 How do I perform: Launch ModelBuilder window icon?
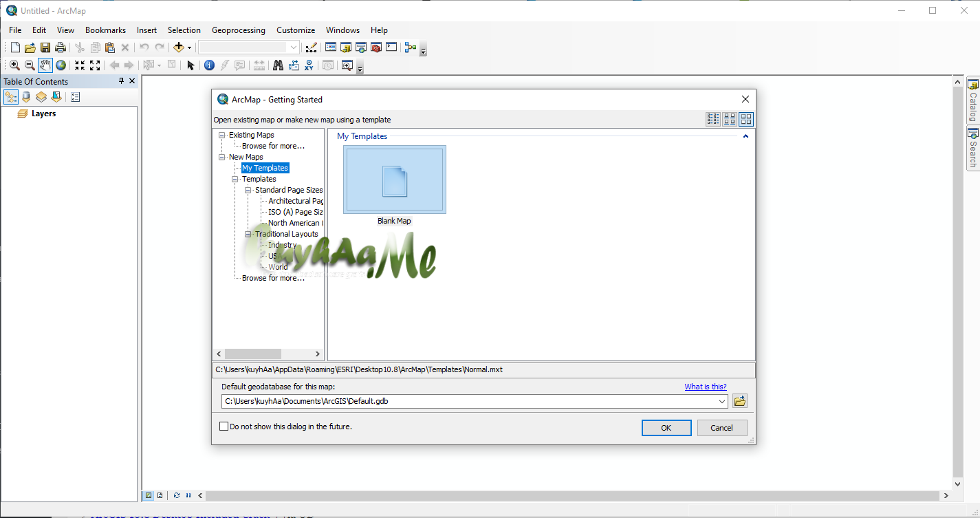point(411,47)
